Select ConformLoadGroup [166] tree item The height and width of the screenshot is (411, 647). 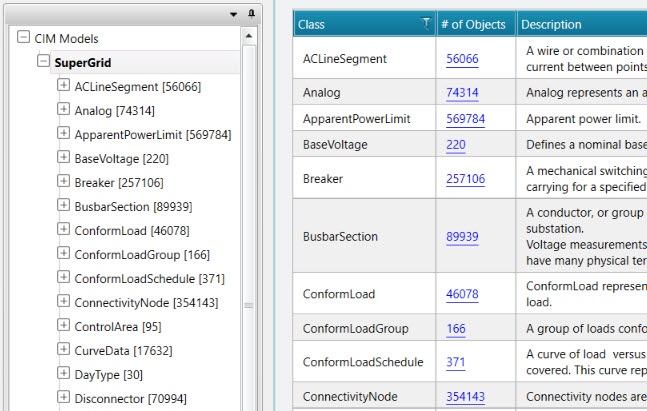pos(142,255)
